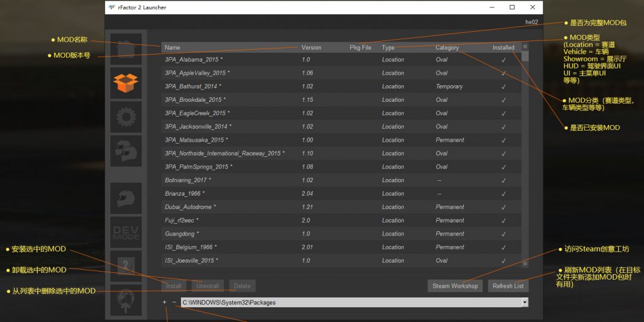Toggle the installed checkmark for Fuji_rf2wec
Viewport: 644px width, 322px height.
coord(504,221)
